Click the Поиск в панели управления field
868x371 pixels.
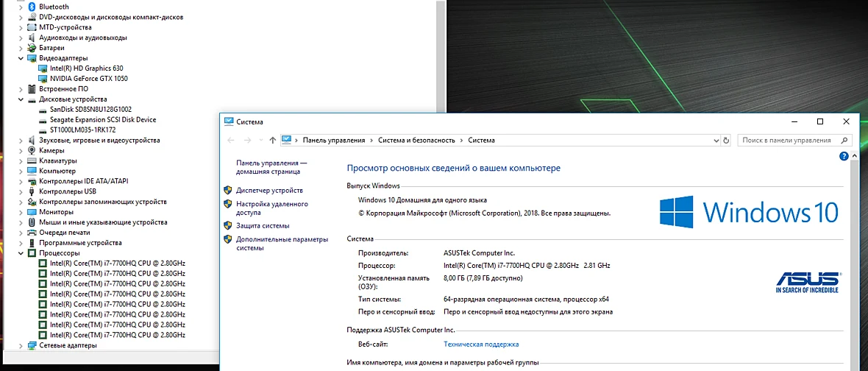(x=794, y=141)
